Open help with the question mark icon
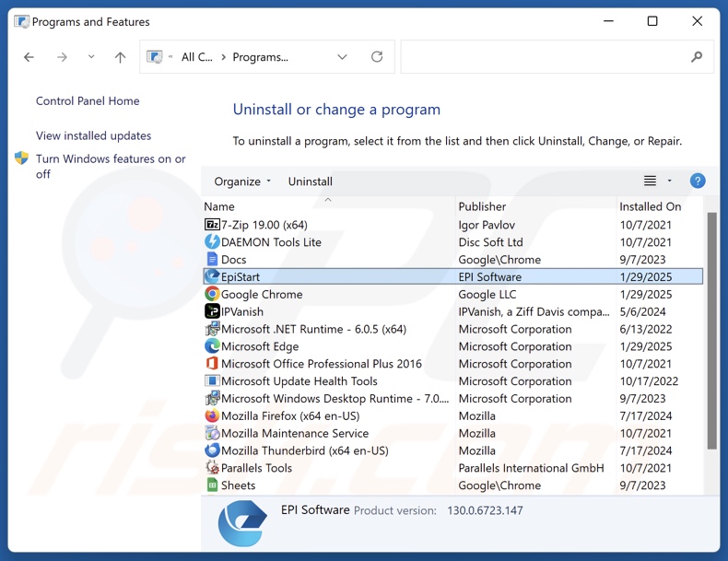728x561 pixels. click(698, 181)
